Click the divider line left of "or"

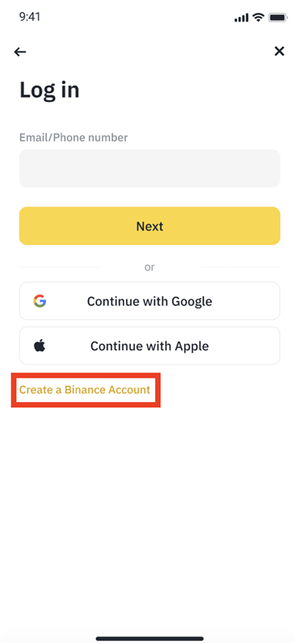(x=59, y=267)
